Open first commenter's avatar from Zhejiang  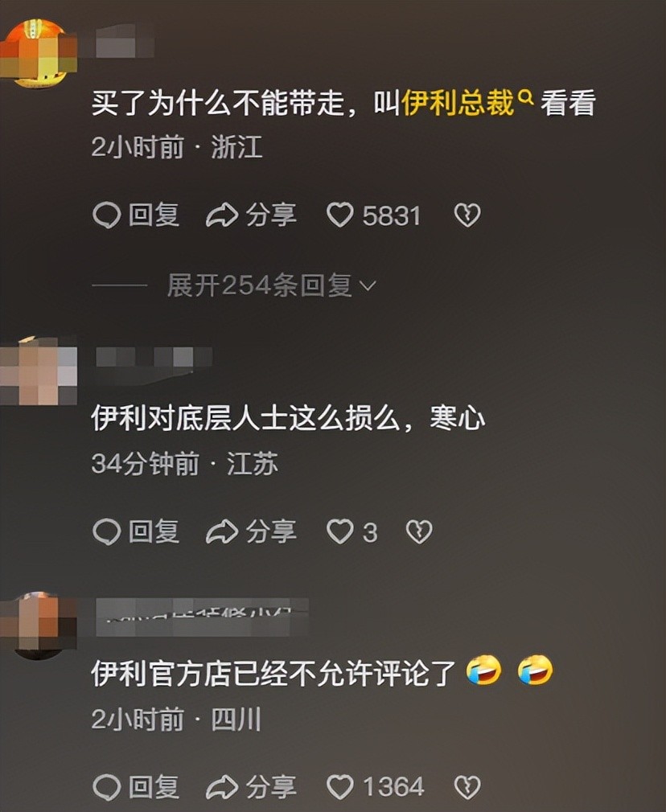coord(39,53)
